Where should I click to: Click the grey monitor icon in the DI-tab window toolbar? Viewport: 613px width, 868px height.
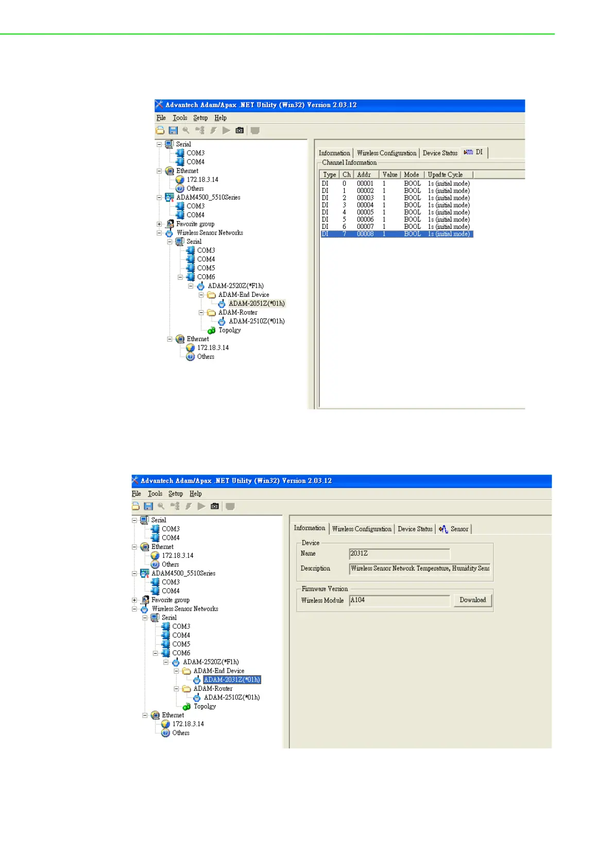[x=255, y=130]
